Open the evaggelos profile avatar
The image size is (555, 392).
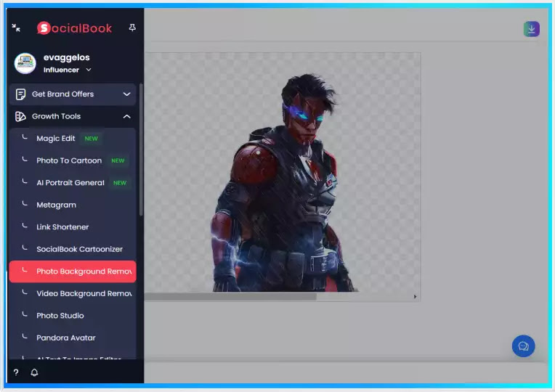tap(25, 63)
